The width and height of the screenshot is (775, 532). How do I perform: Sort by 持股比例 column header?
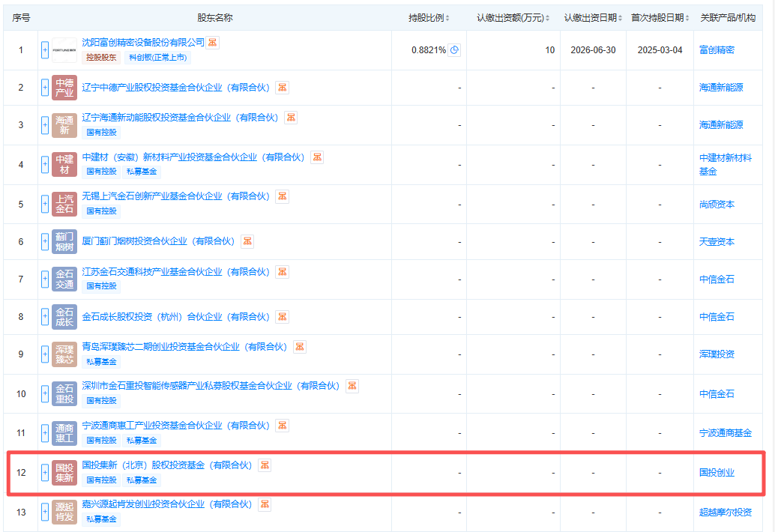pos(429,18)
